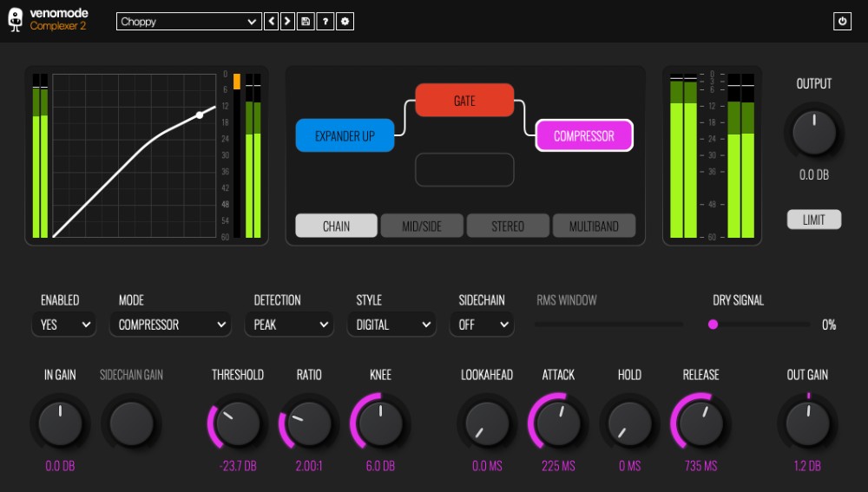Viewport: 868px width, 492px height.
Task: Select the Expander Up chain block
Action: coord(345,135)
